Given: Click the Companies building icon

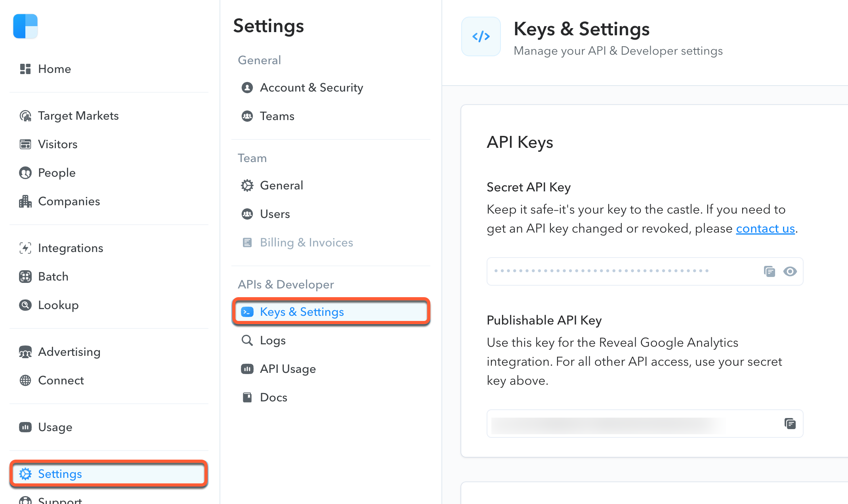Looking at the screenshot, I should click(x=25, y=201).
